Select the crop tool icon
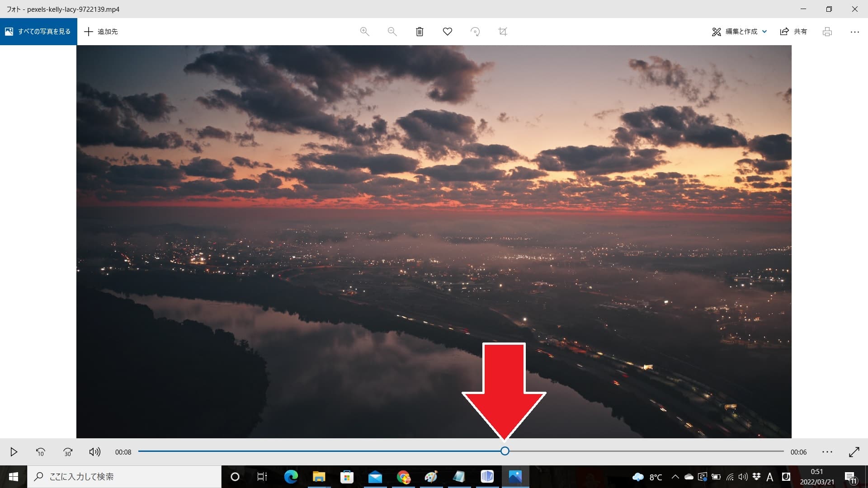The height and width of the screenshot is (488, 868). click(x=502, y=32)
